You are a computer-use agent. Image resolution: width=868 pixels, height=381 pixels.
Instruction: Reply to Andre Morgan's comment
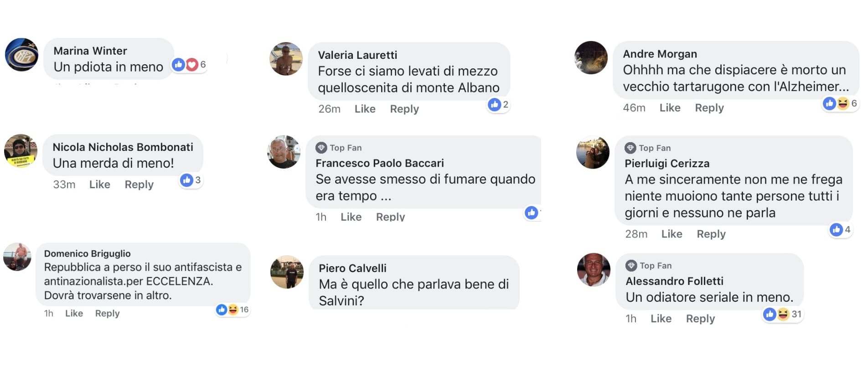point(709,108)
